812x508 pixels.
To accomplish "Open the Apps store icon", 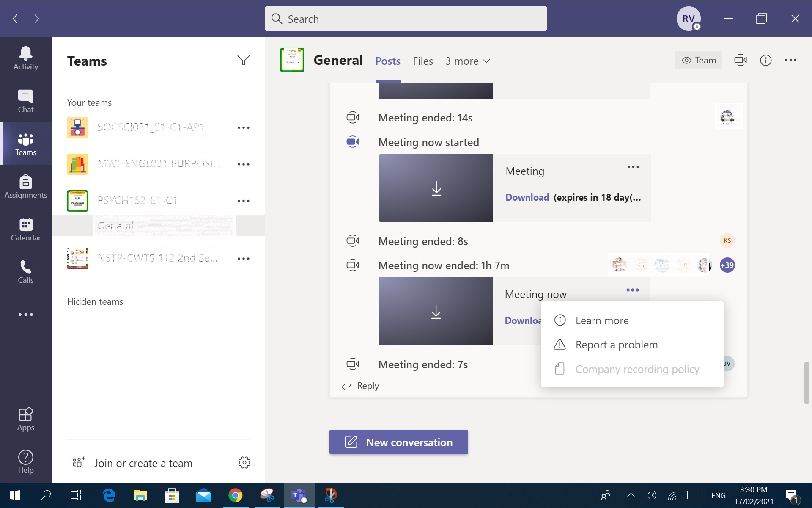I will point(25,419).
